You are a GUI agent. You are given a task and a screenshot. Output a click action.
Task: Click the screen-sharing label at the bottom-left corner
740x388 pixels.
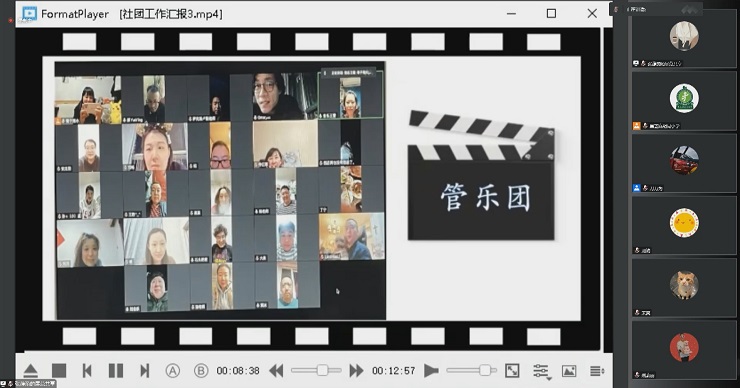click(x=28, y=384)
